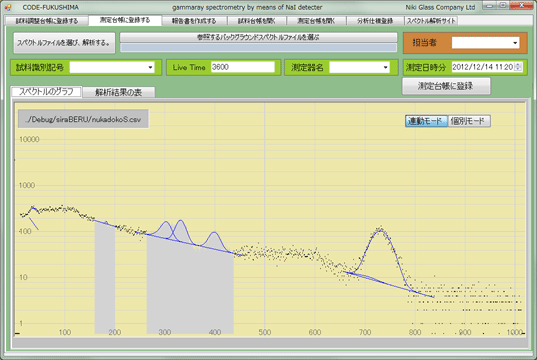Screen dimensions: 537x360
Task: Go to the 分析仕様登録 tab
Action: coord(375,21)
